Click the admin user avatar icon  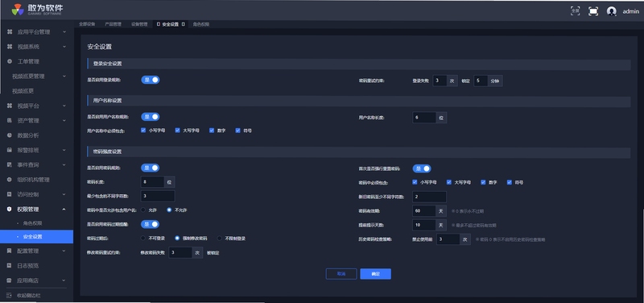pyautogui.click(x=612, y=11)
